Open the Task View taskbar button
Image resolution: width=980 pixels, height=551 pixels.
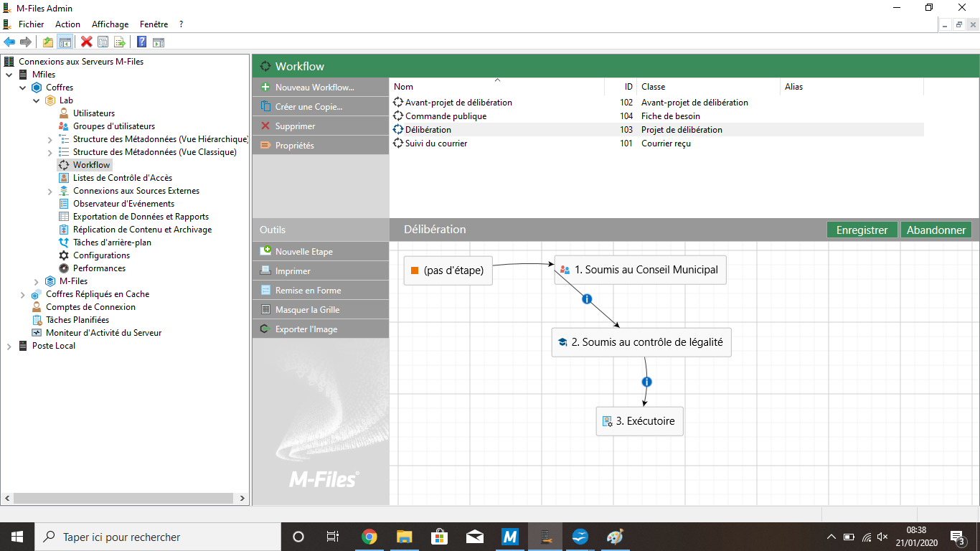333,537
